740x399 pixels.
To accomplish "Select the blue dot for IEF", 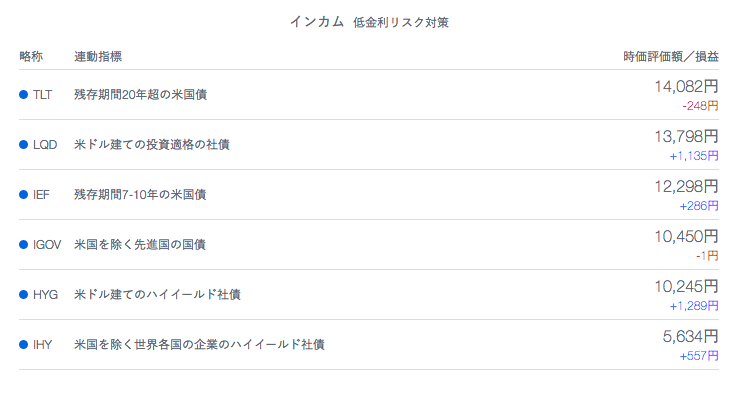I will coord(24,195).
